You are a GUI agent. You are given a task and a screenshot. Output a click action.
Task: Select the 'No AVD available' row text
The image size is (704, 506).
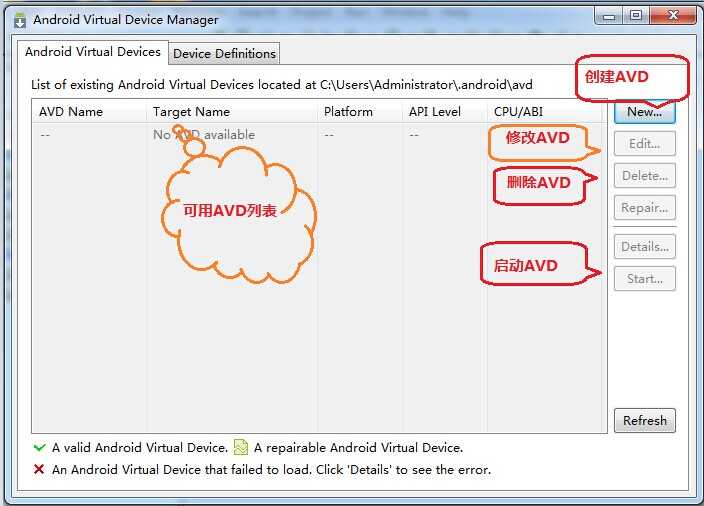tap(204, 135)
